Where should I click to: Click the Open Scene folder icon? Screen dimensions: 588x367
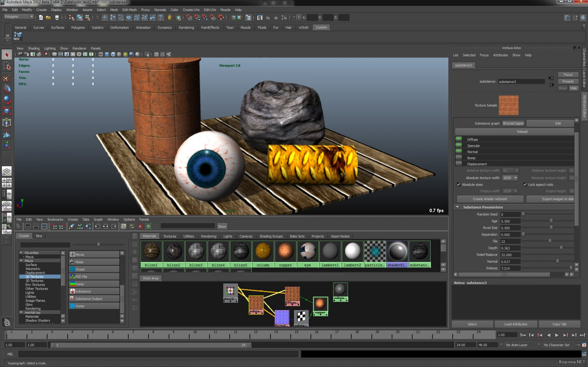tap(48, 17)
